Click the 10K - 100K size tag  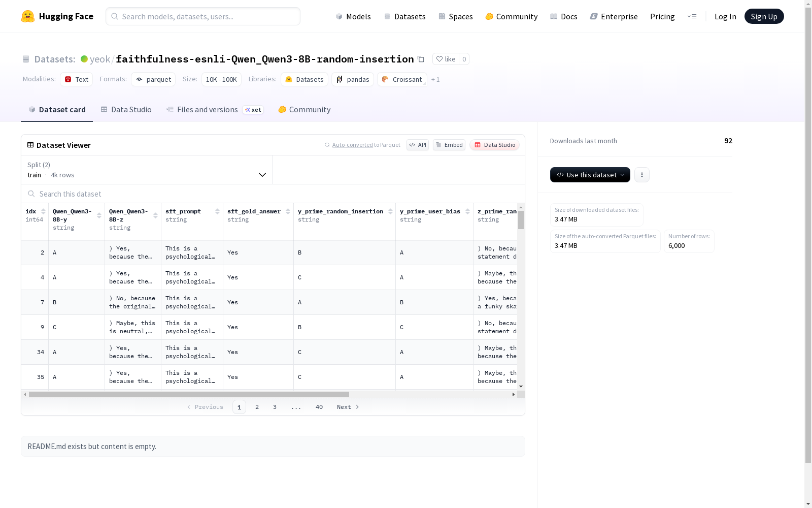tap(221, 79)
